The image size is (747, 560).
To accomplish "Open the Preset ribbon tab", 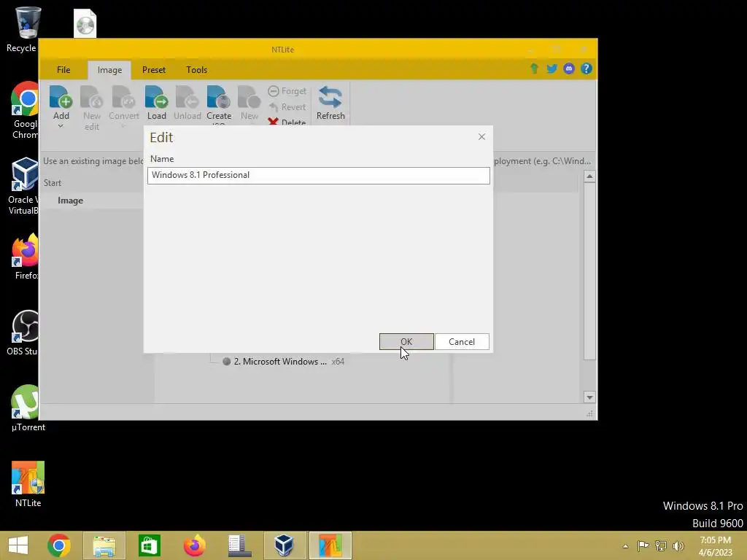I will [x=154, y=69].
